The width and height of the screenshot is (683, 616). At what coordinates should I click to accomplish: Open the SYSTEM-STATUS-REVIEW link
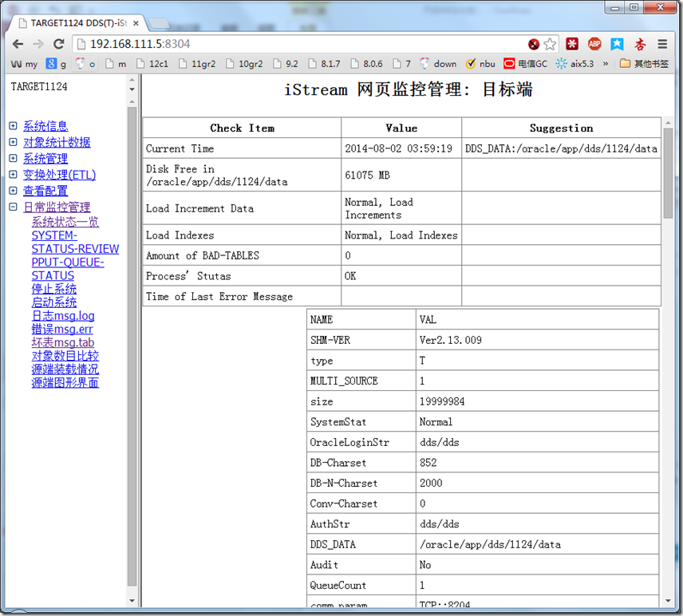[x=75, y=243]
